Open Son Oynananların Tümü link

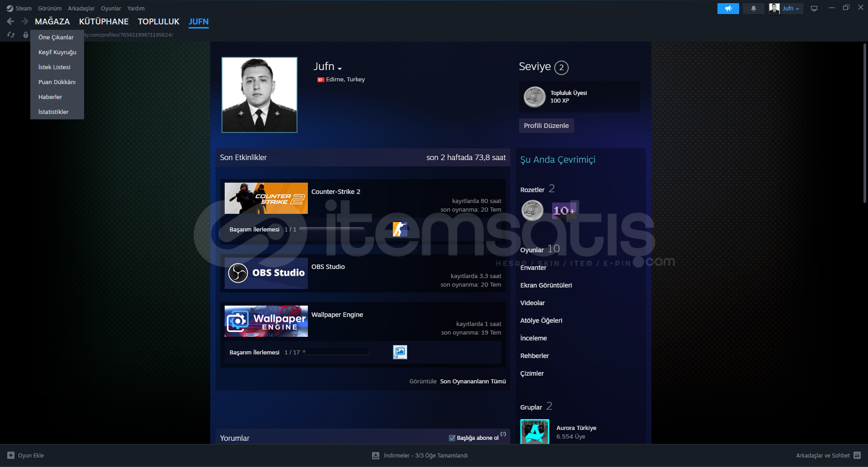pos(473,382)
